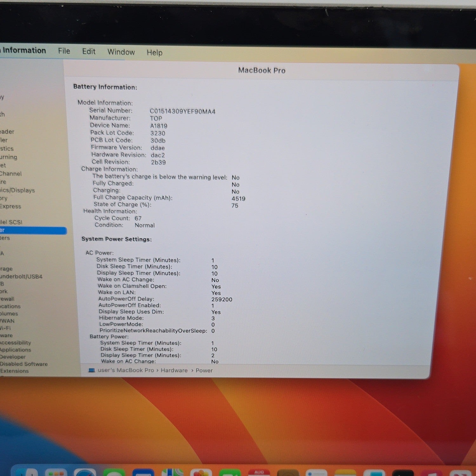Select Thunderbolt/USB4 in the sidebar
Image resolution: width=476 pixels, height=476 pixels.
[21, 276]
